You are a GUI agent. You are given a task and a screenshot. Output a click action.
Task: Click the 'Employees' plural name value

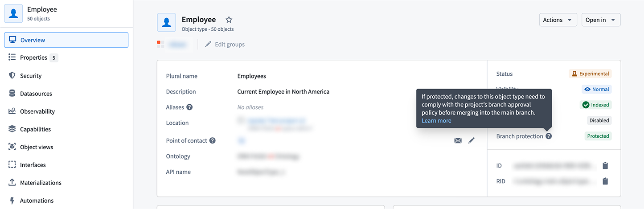coord(252,76)
